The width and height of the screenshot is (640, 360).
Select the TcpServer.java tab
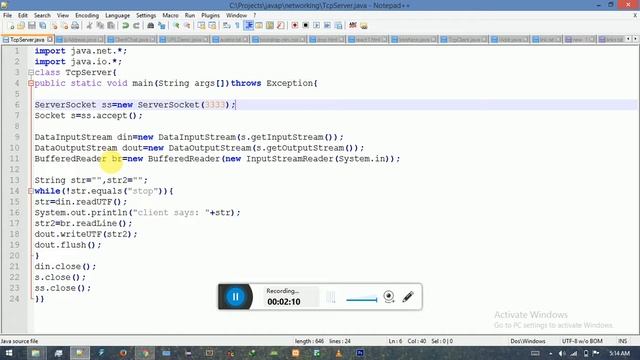[x=27, y=40]
